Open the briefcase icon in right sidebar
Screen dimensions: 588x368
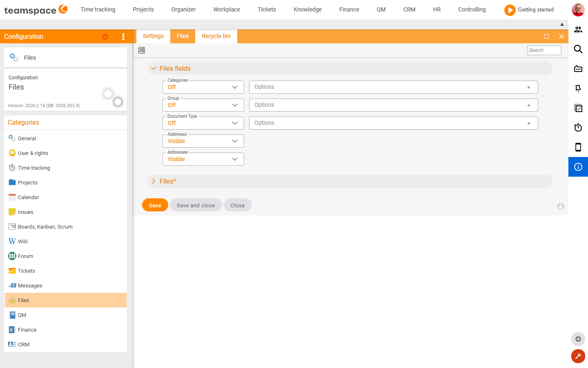pyautogui.click(x=578, y=69)
